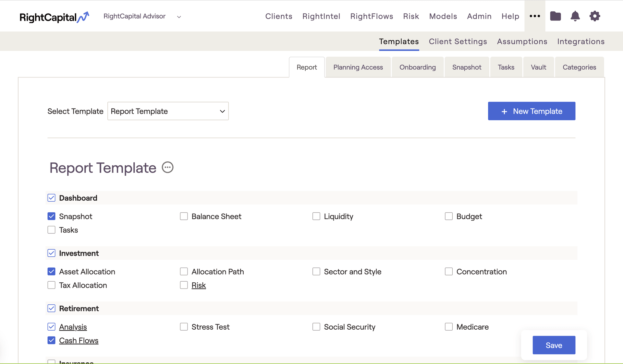Open the Categories tab

[x=579, y=67]
